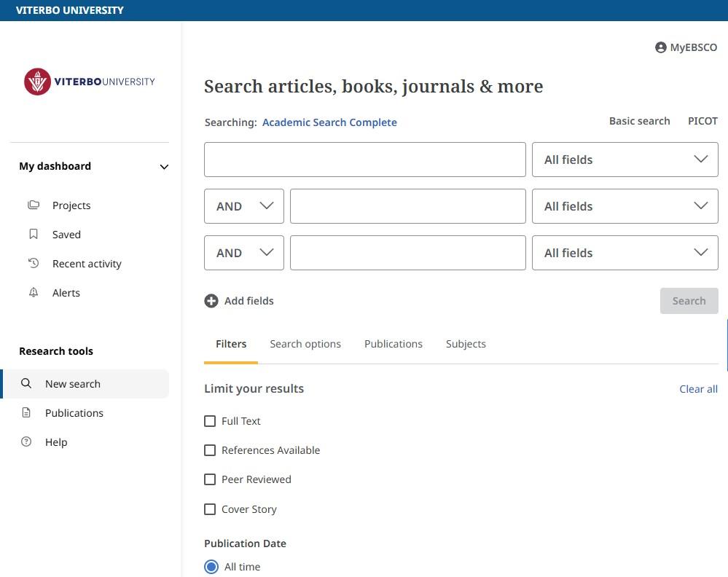Screen dimensions: 728x577
Task: Expand the second row AND operator dropdown
Action: click(243, 206)
